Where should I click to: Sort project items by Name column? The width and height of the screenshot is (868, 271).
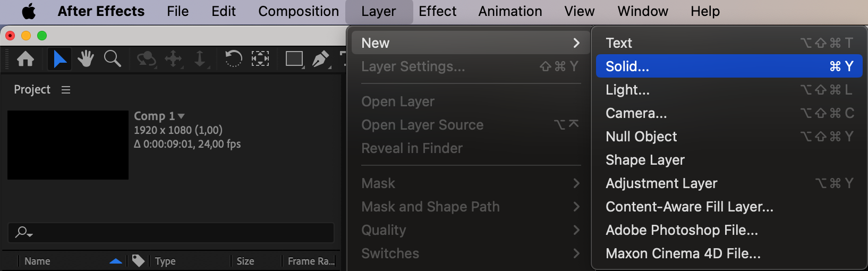(x=37, y=261)
